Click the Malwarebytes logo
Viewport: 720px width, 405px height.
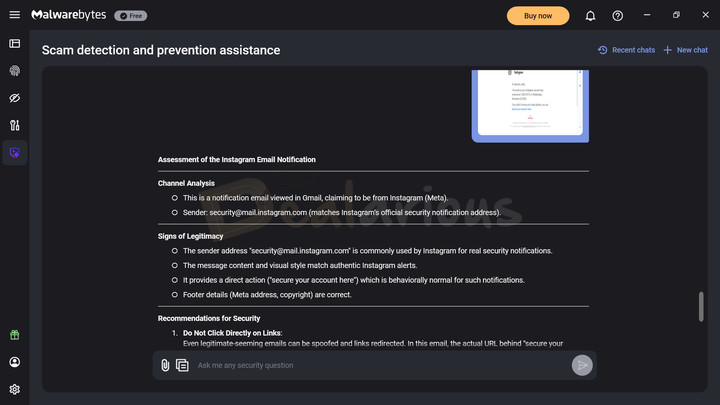[68, 15]
